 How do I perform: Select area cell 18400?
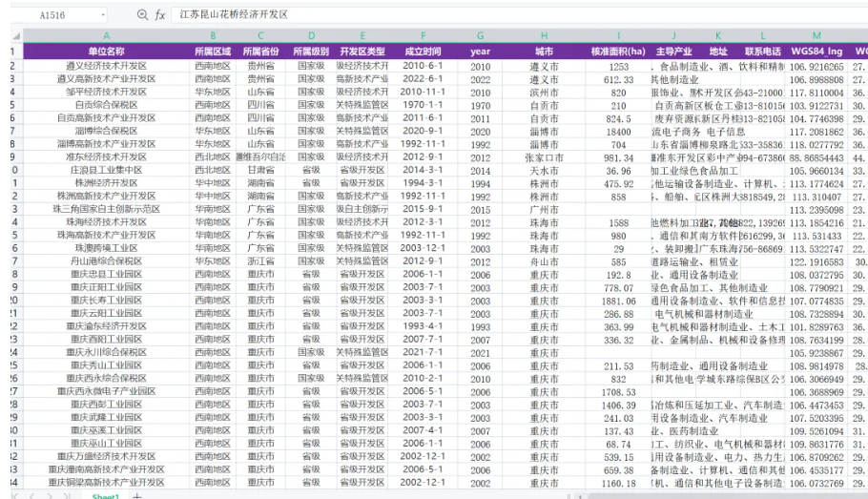(x=618, y=132)
